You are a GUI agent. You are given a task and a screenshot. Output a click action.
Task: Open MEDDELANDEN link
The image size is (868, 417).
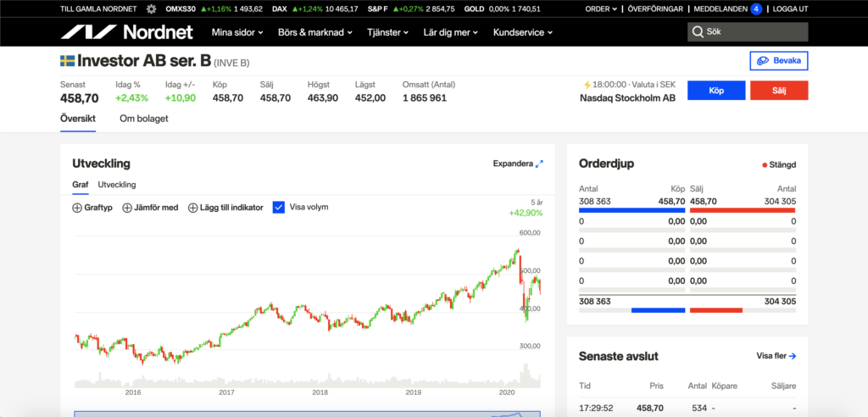point(720,8)
